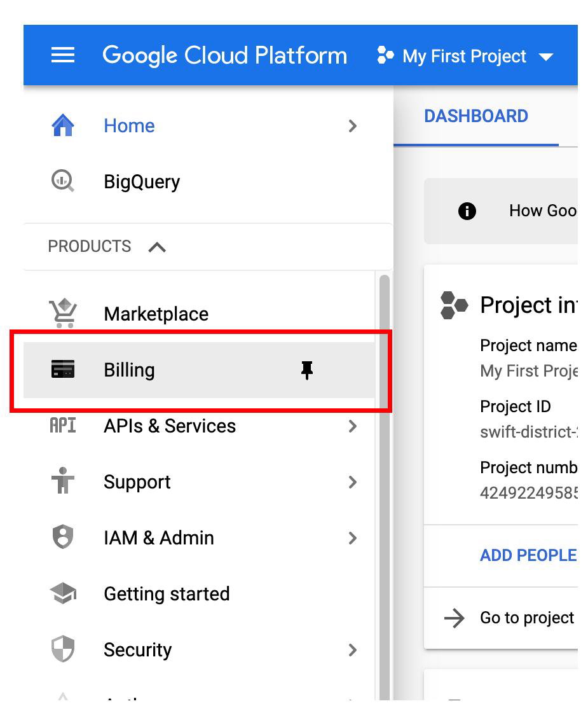
Task: Open BigQuery from the sidebar
Action: (142, 182)
